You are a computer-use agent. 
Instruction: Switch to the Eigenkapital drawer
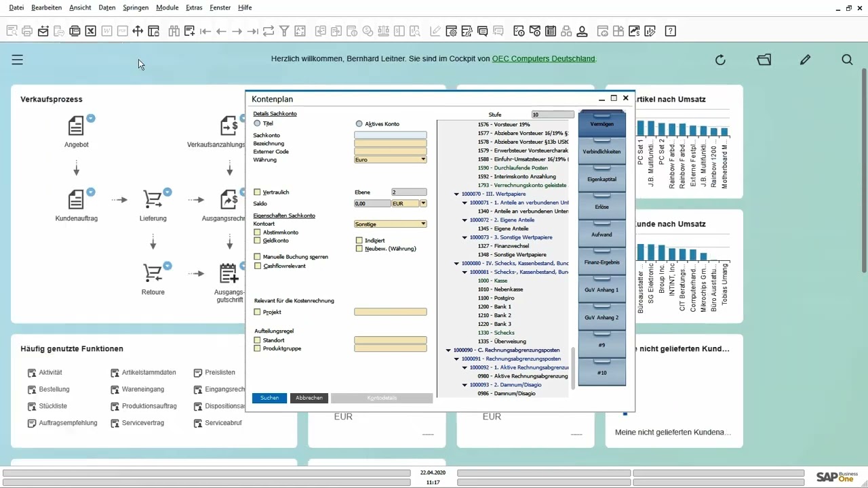tap(601, 179)
